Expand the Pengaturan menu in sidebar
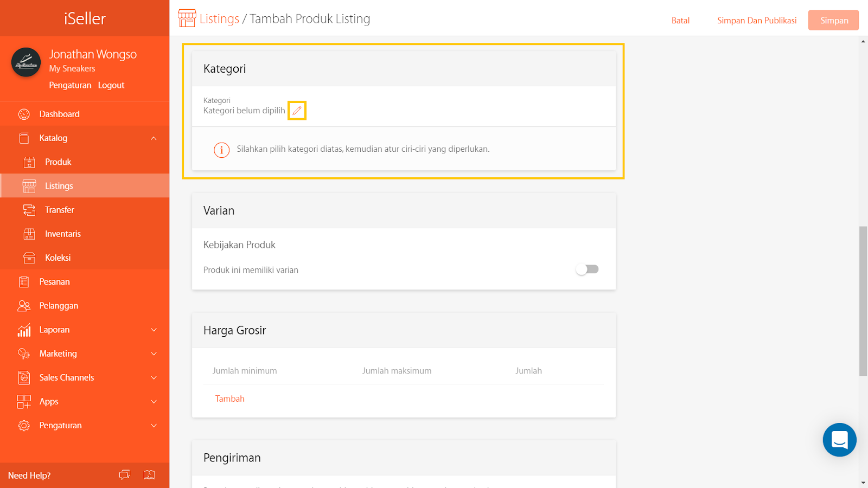The width and height of the screenshot is (868, 488). 154,425
